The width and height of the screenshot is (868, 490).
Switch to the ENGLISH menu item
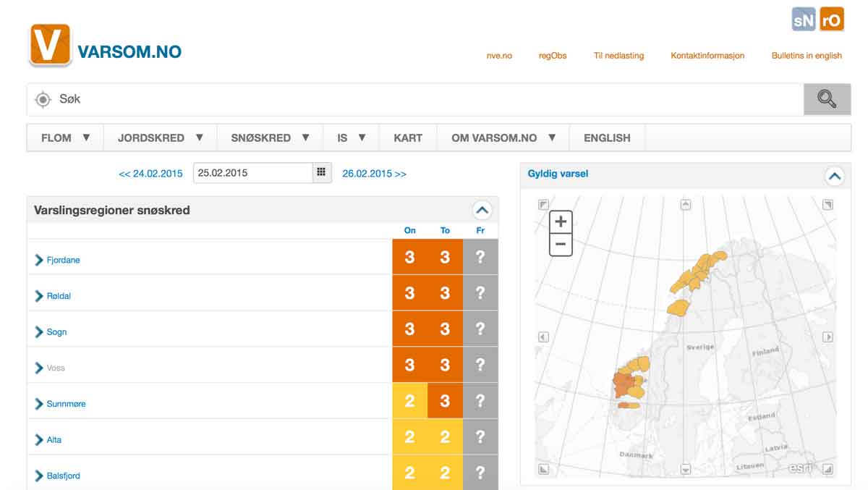coord(607,138)
